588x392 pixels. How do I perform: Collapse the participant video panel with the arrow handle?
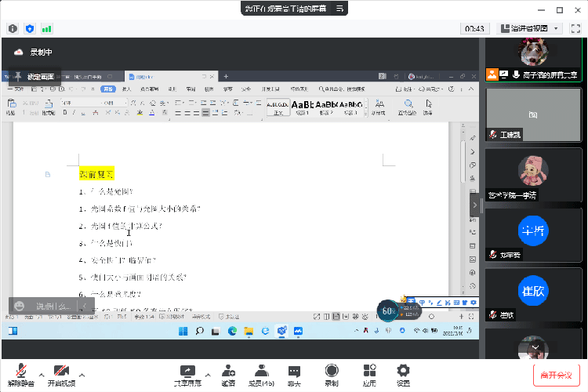pos(474,204)
